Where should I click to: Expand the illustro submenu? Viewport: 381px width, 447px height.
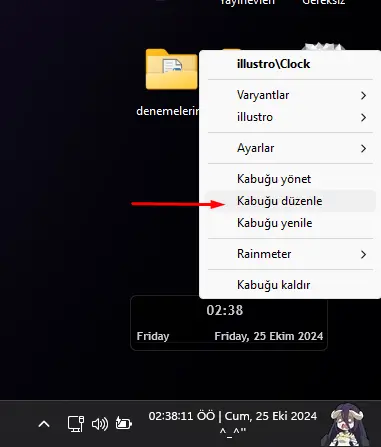click(x=290, y=117)
